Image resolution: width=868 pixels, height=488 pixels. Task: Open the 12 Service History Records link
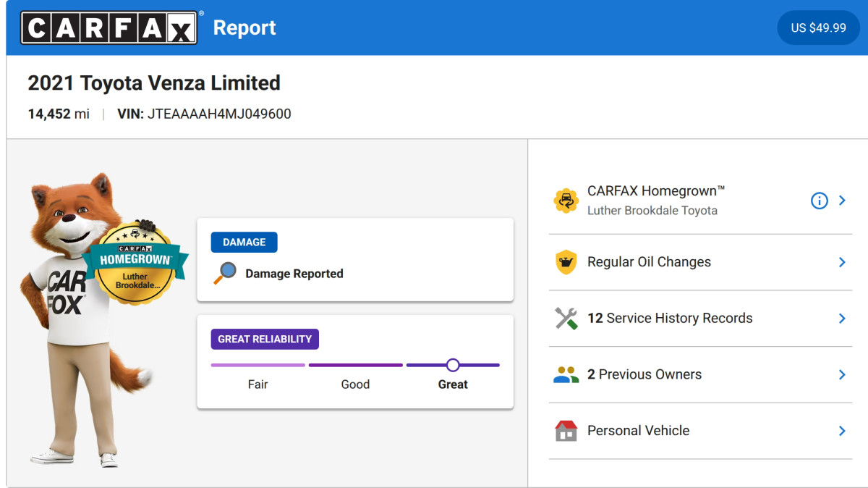pyautogui.click(x=700, y=319)
